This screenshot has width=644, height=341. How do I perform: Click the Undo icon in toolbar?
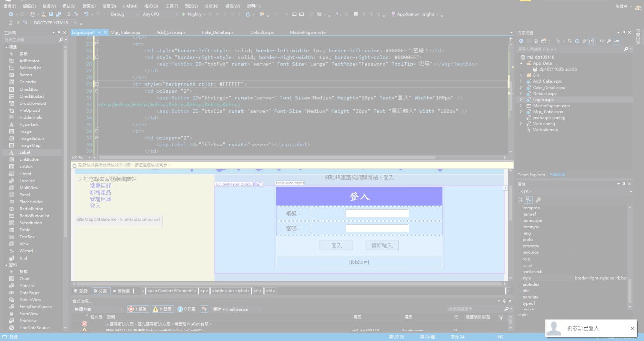pos(86,14)
